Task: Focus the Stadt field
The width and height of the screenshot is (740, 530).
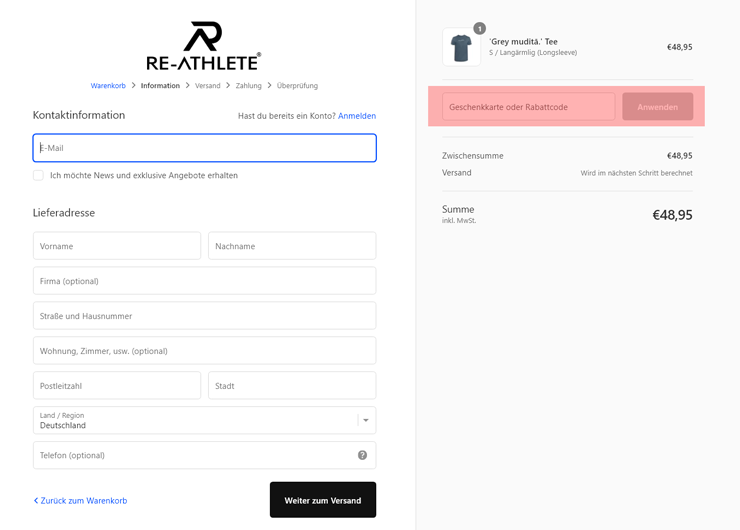Action: (x=292, y=386)
